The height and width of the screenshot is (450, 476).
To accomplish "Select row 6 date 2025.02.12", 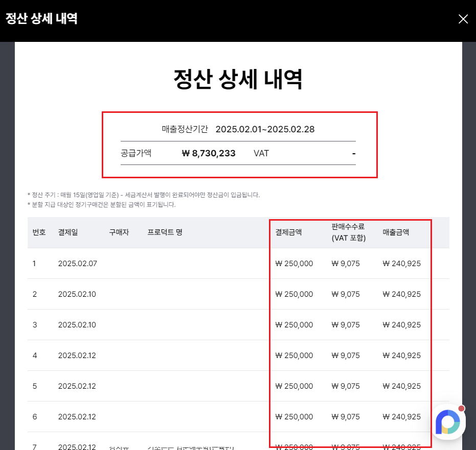I will (x=77, y=417).
